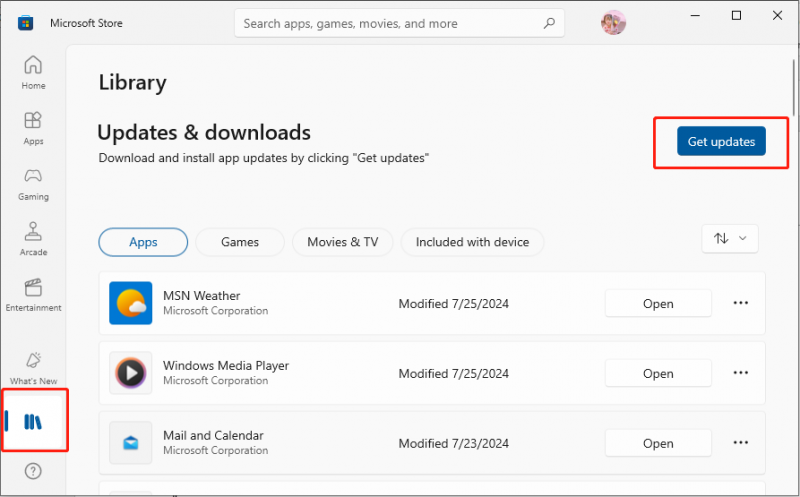Open the Gaming sidebar icon
This screenshot has width=800, height=497.
click(x=33, y=184)
